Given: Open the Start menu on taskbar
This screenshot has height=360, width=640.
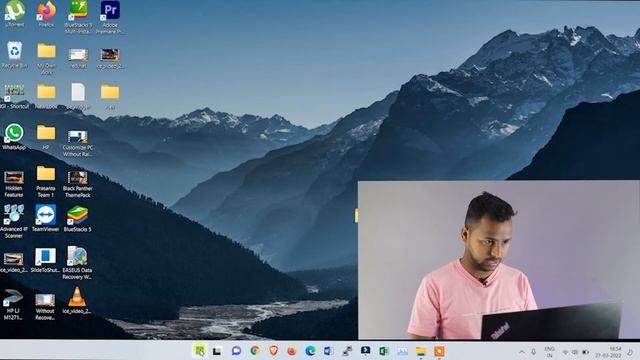Looking at the screenshot, I should (x=200, y=351).
